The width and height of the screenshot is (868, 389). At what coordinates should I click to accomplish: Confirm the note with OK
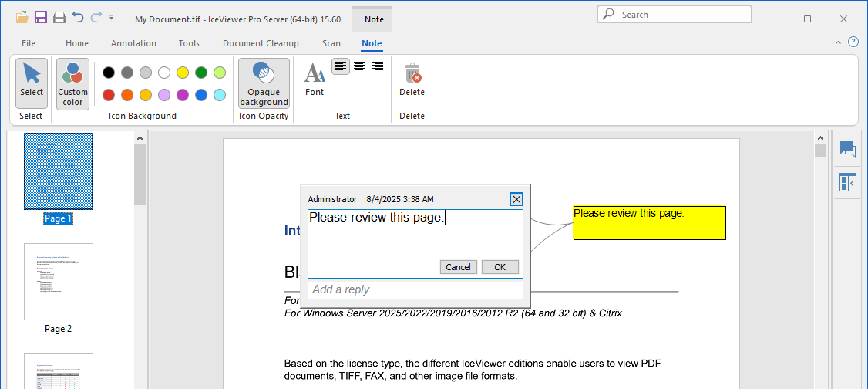point(500,267)
